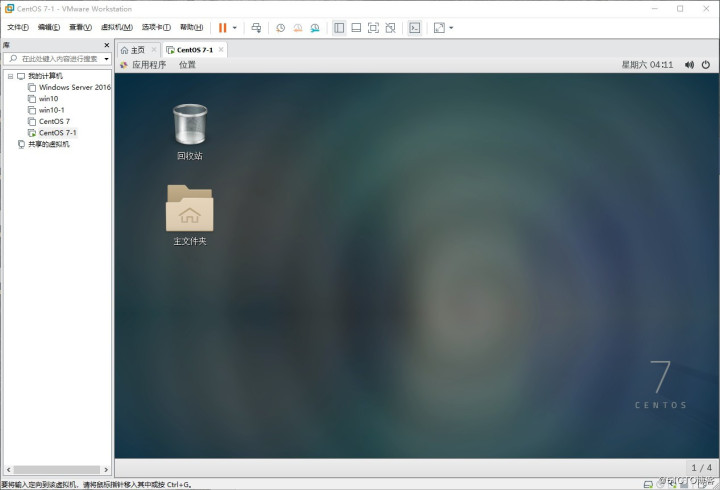Click the library scrollbar left arrow
The height and width of the screenshot is (490, 720).
[x=8, y=470]
